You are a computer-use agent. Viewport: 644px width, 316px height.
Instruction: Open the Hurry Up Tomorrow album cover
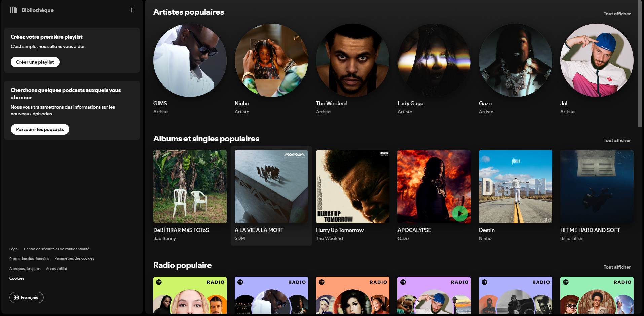[x=352, y=187]
